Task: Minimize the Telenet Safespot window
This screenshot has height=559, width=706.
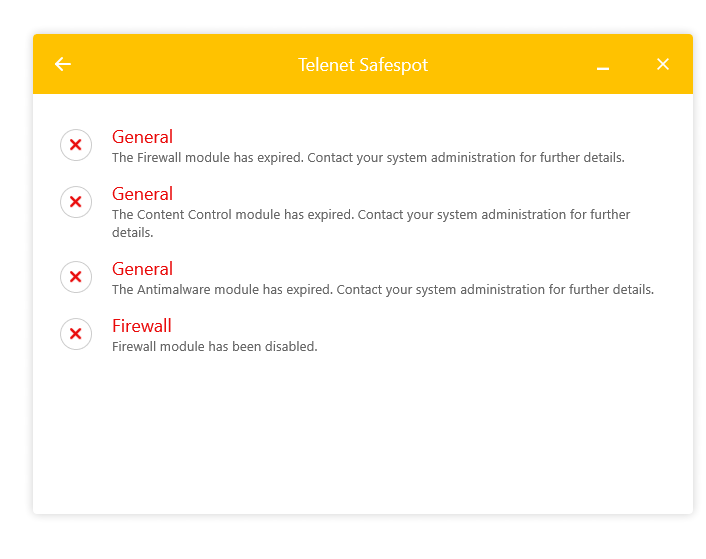Action: [x=603, y=68]
